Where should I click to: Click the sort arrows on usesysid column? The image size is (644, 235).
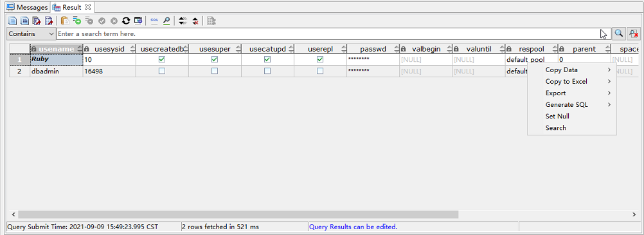tap(132, 49)
